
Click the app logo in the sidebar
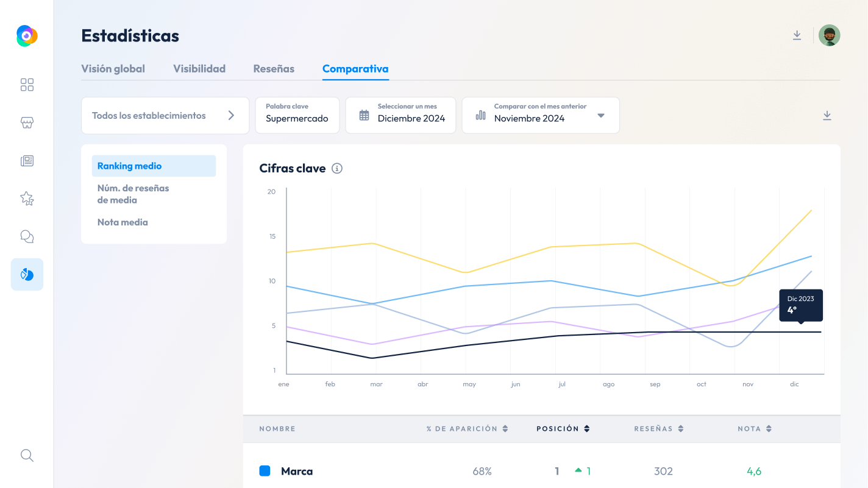[x=27, y=36]
